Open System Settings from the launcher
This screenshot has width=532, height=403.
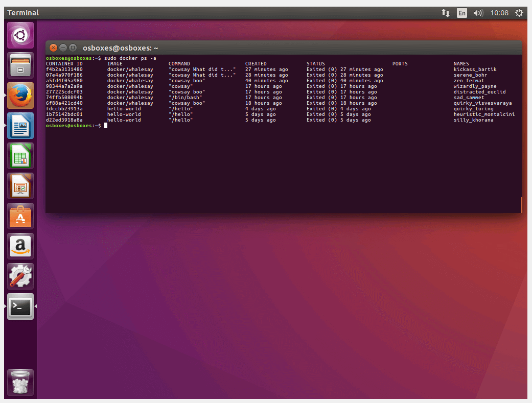point(20,276)
